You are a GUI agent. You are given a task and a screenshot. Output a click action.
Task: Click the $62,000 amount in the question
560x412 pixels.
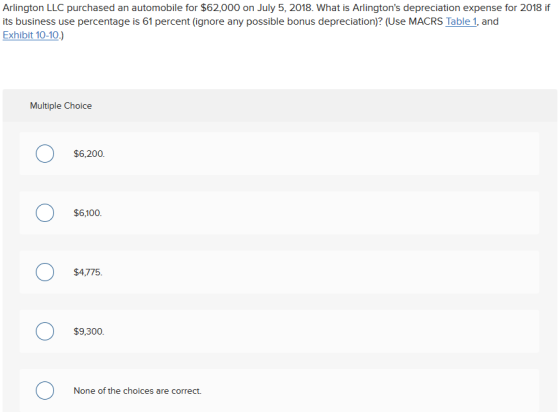point(220,8)
